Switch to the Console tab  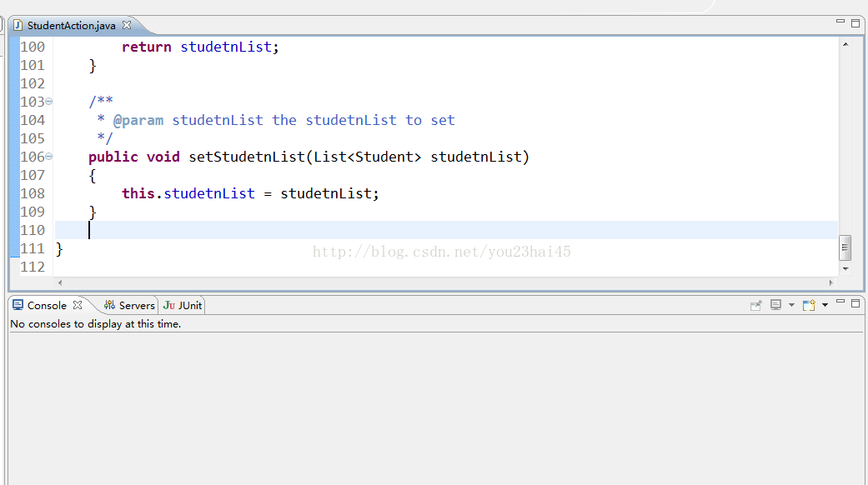click(47, 305)
